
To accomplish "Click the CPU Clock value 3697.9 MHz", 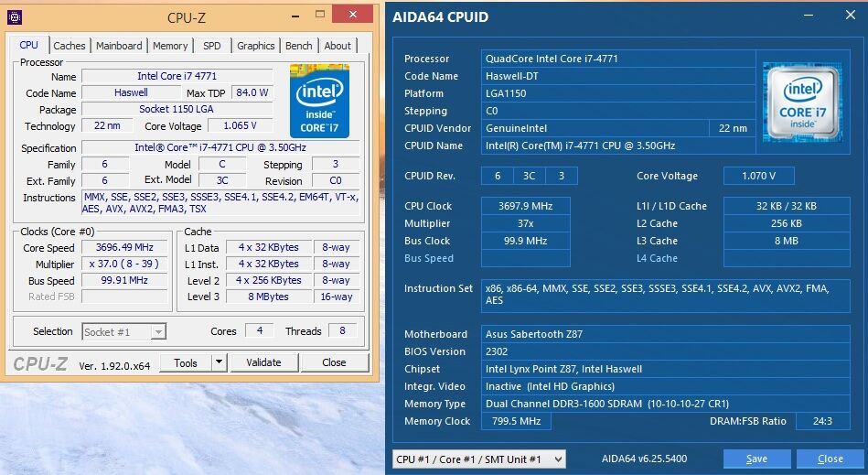I will pos(525,206).
